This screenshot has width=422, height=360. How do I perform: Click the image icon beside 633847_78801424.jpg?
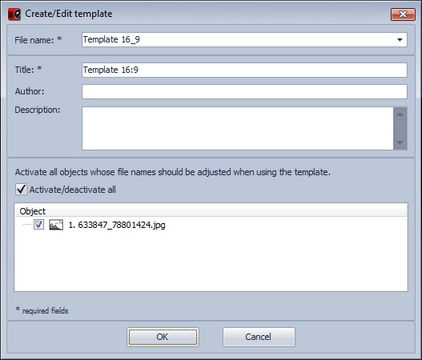click(x=56, y=225)
